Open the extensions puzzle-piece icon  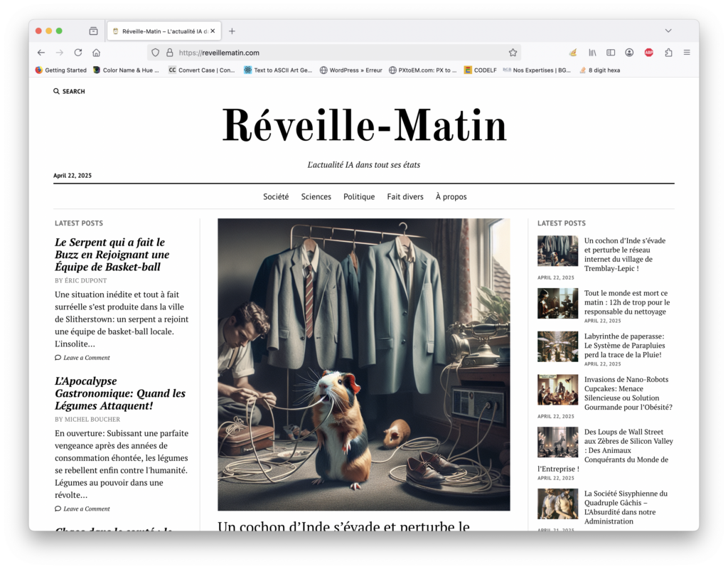click(x=668, y=53)
